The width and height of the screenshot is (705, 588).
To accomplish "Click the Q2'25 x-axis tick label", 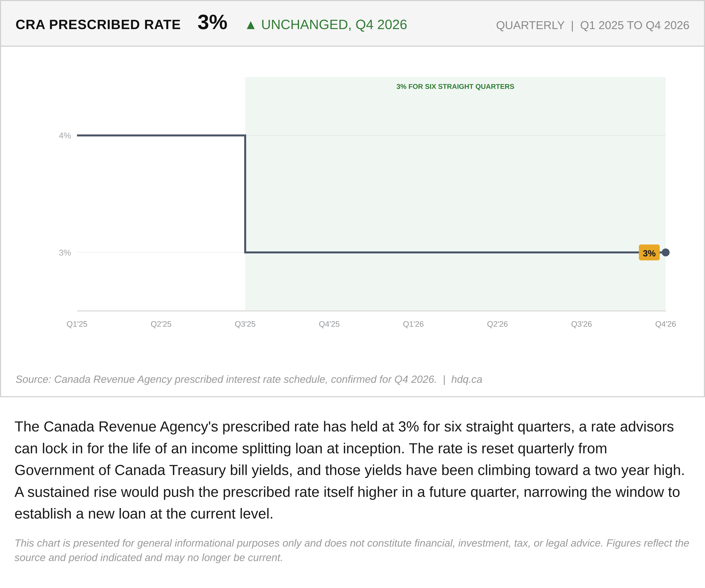I will [x=161, y=324].
